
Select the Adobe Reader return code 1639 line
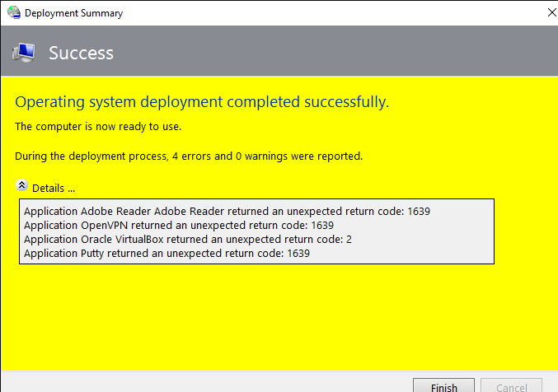point(227,212)
